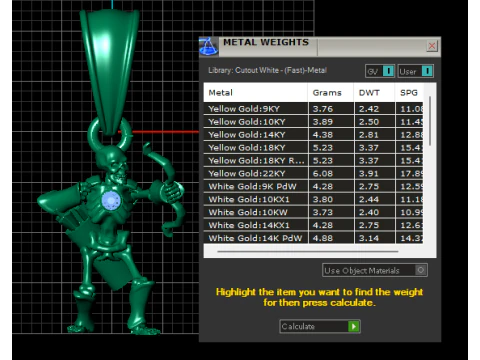Click the green Calculate play arrow

pyautogui.click(x=354, y=326)
